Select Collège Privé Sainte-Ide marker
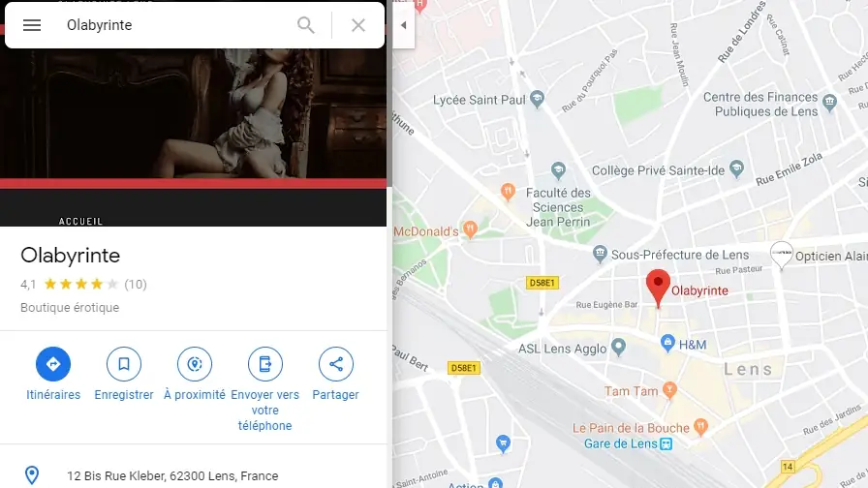Screen dimensions: 868x488 [736, 168]
